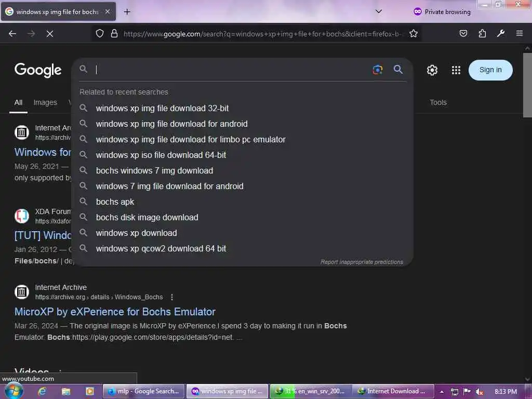
Task: Open more options for Windows_Bochs result
Action: point(172,297)
